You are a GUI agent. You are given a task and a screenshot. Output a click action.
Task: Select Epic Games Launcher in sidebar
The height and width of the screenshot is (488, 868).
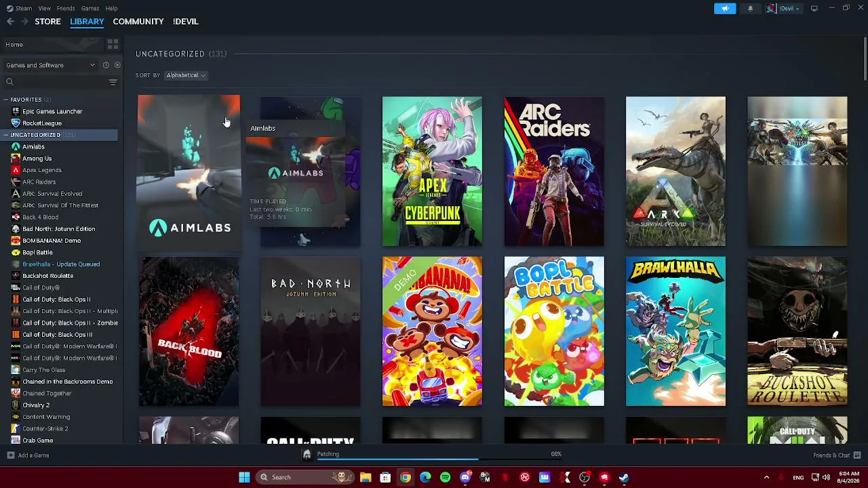(52, 111)
